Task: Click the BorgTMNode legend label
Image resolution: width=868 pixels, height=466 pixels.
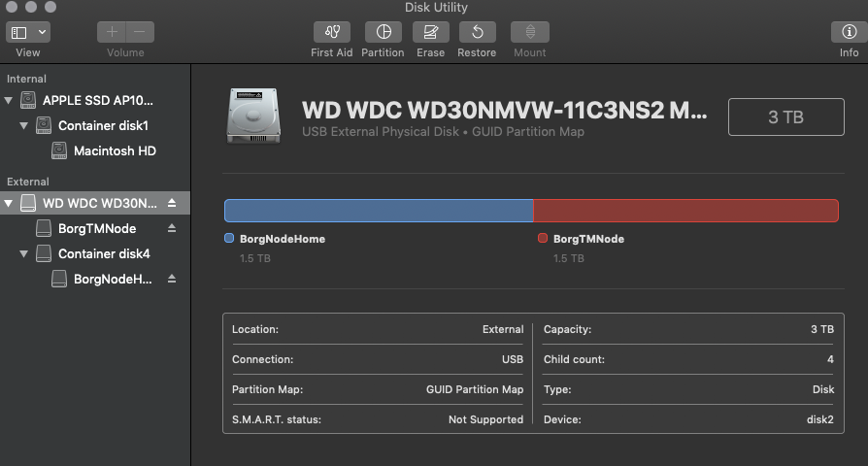Action: 589,239
